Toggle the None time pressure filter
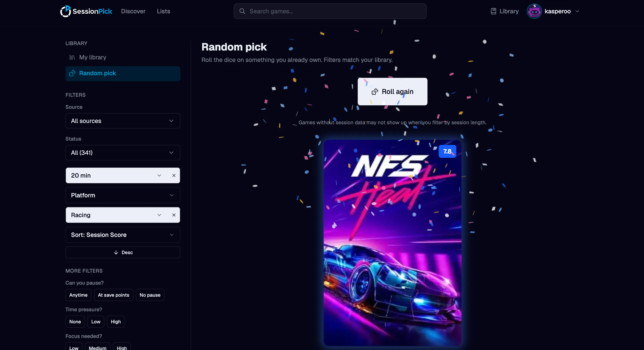This screenshot has width=644, height=350. [75, 322]
